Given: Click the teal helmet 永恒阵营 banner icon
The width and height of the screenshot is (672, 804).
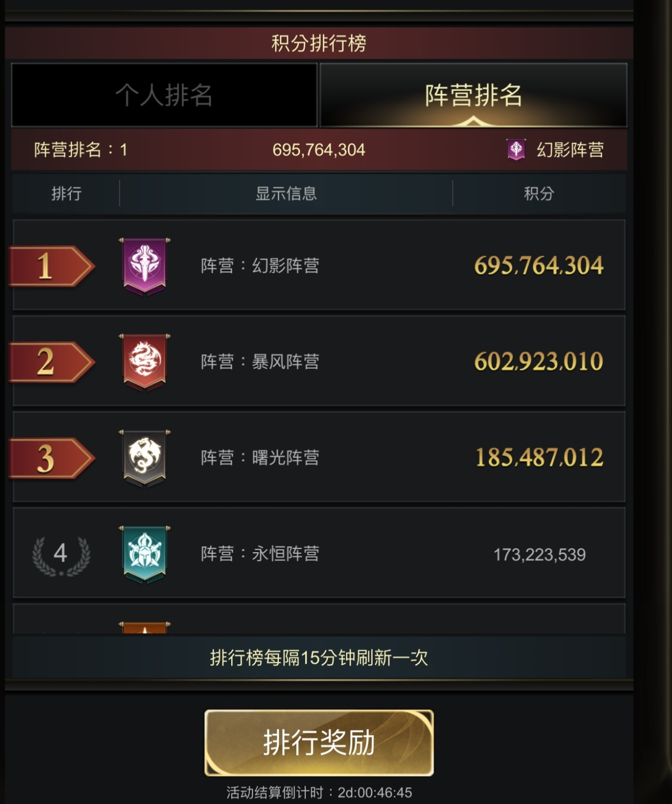Looking at the screenshot, I should click(x=144, y=554).
